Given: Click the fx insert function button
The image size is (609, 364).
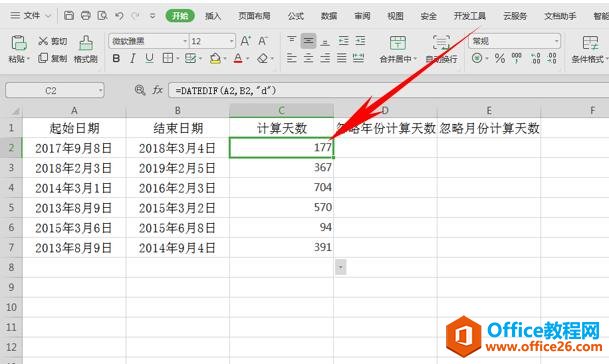Looking at the screenshot, I should [x=157, y=90].
